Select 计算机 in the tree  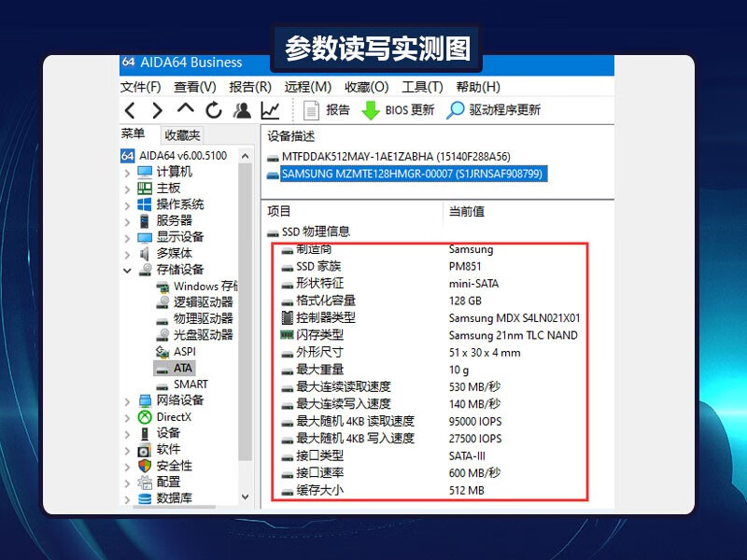point(165,172)
